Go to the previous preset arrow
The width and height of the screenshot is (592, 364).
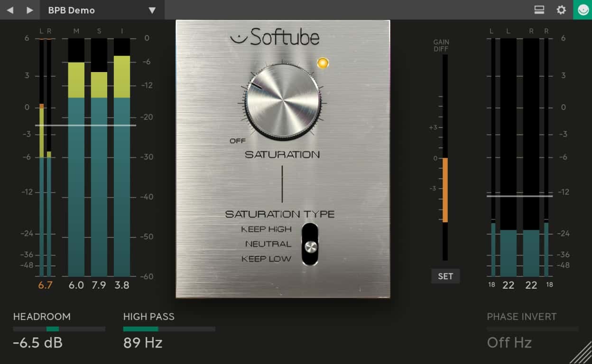coord(10,10)
